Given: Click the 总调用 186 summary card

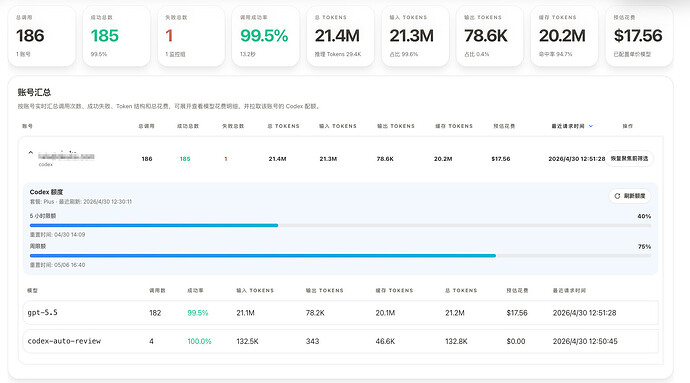Looking at the screenshot, I should [42, 36].
